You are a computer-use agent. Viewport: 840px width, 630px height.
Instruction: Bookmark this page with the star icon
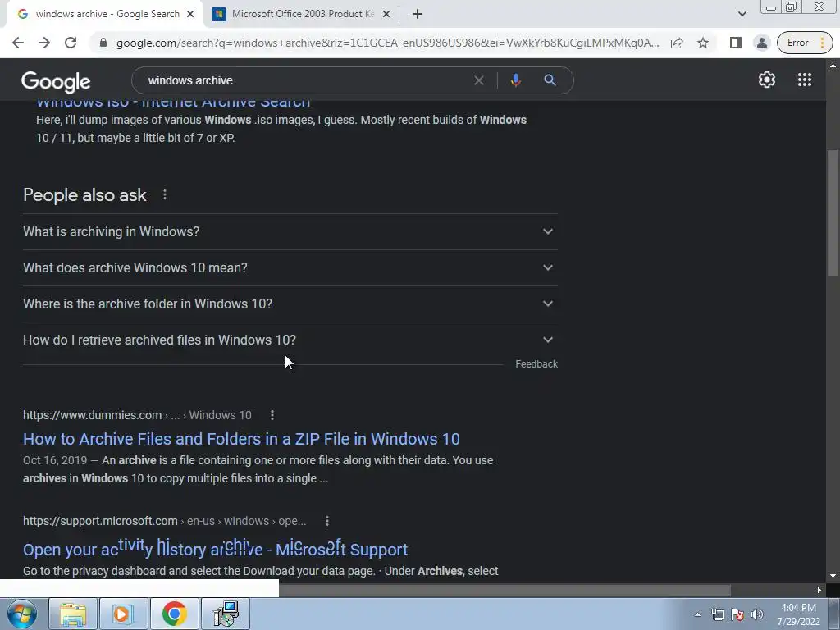tap(703, 43)
